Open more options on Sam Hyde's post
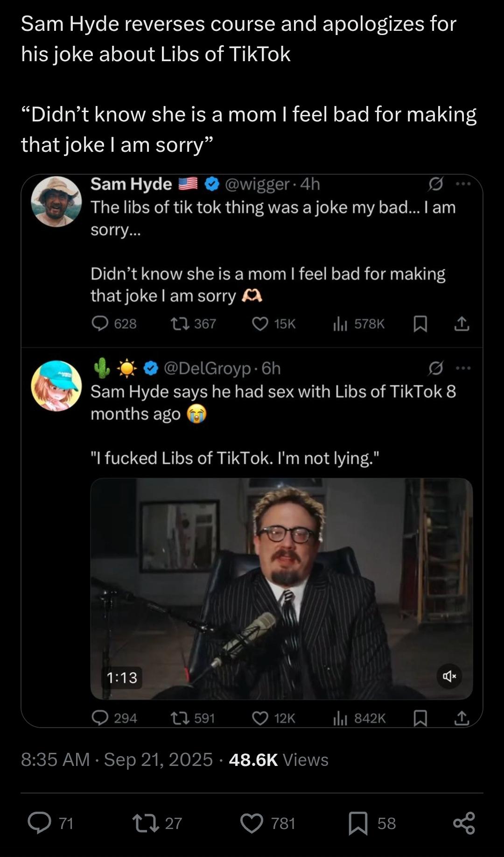 (463, 184)
